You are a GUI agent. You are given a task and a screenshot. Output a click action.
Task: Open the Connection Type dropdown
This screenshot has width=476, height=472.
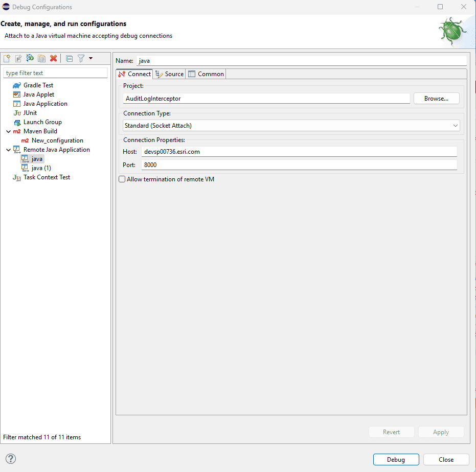(x=455, y=125)
